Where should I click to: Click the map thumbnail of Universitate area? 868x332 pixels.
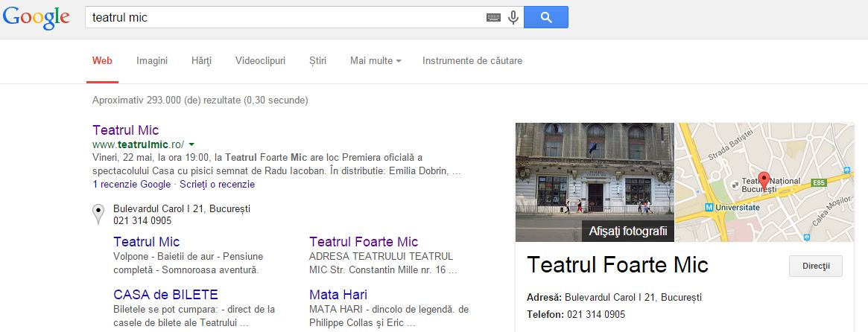tap(764, 182)
